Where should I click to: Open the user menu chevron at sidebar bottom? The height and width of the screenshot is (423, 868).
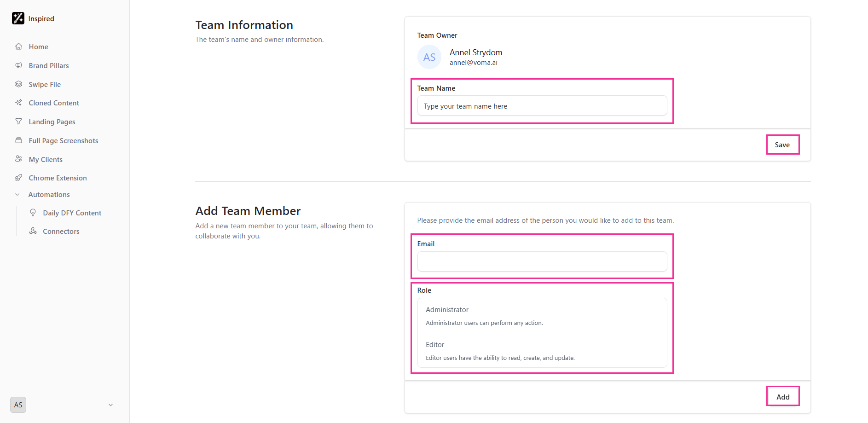(x=110, y=405)
